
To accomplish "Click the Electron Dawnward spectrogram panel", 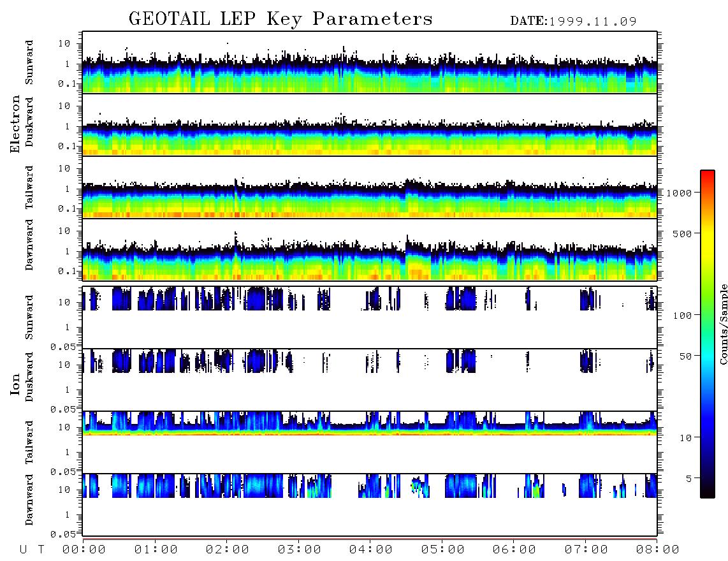I will (370, 249).
